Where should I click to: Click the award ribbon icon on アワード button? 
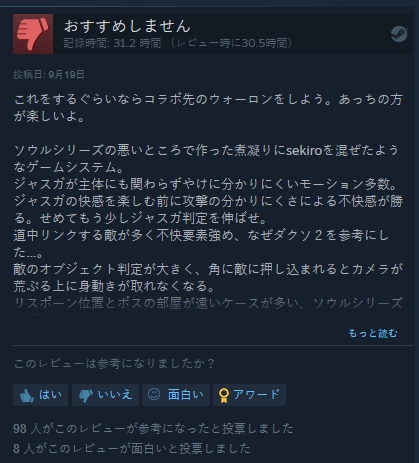(x=224, y=395)
